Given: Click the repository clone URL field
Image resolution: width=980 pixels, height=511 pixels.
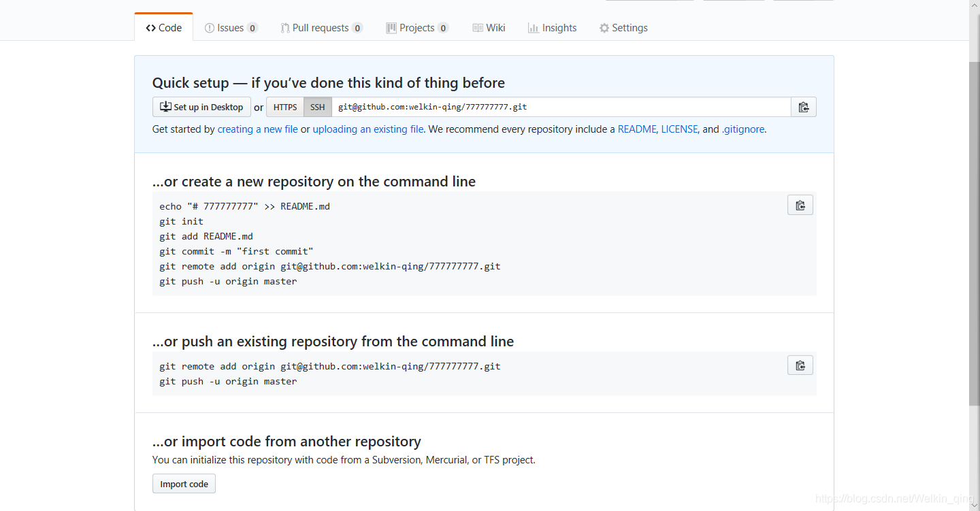Looking at the screenshot, I should (561, 107).
